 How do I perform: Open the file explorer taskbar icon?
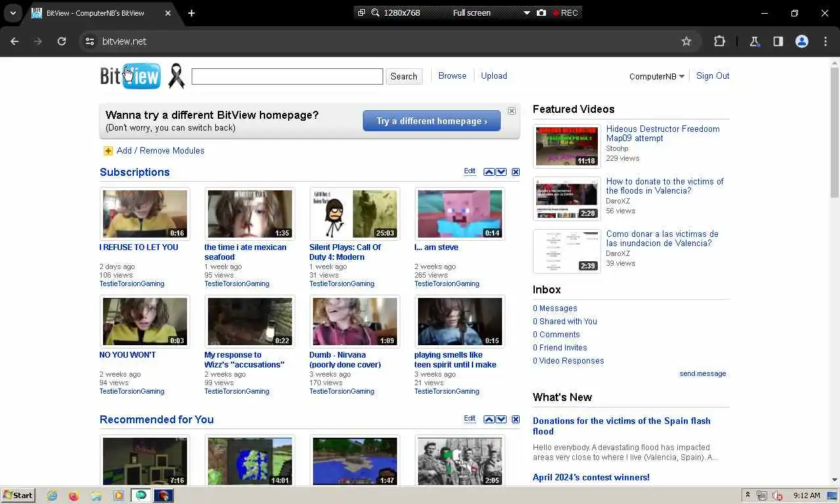click(x=96, y=496)
